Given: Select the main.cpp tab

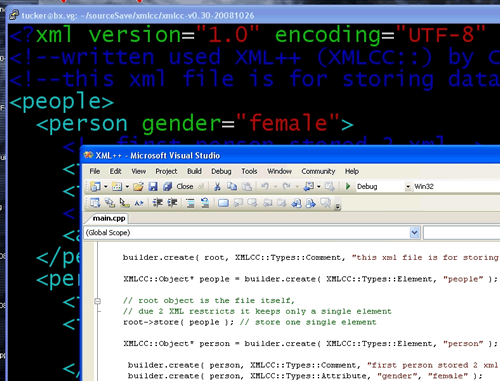Looking at the screenshot, I should click(x=109, y=218).
